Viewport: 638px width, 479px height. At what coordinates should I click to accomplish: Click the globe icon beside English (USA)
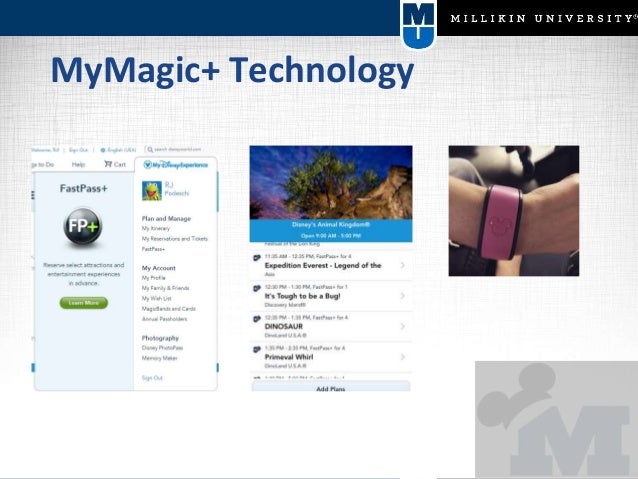(103, 150)
